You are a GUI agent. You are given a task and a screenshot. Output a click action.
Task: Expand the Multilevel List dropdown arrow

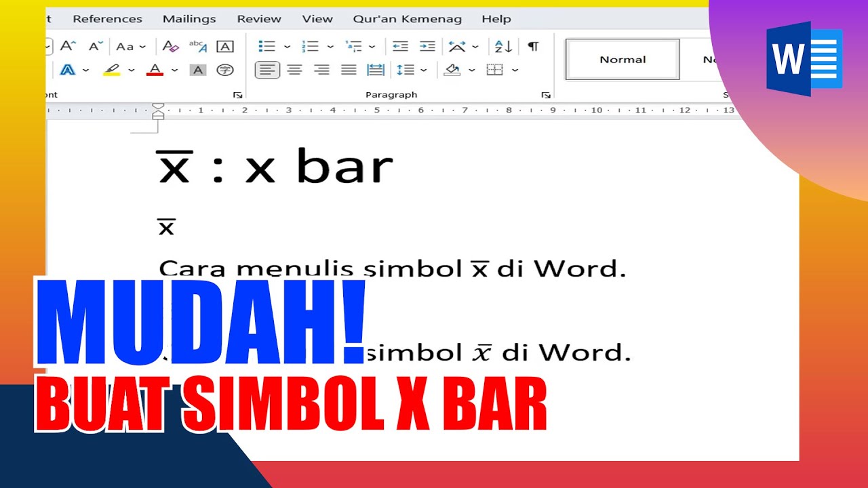point(372,47)
